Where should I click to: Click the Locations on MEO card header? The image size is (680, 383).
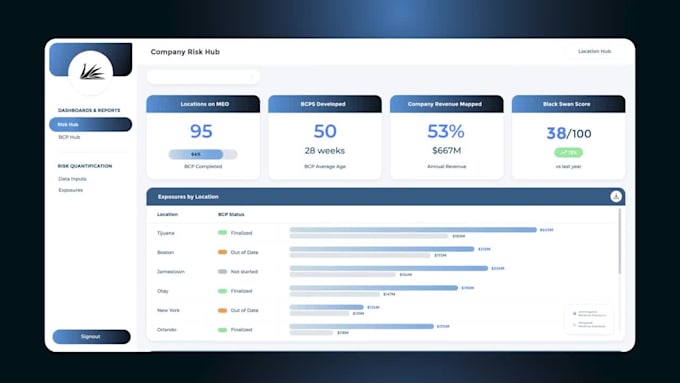[203, 104]
